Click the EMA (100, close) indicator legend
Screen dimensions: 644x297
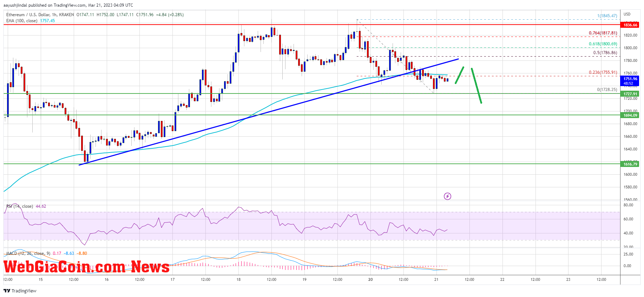pyautogui.click(x=22, y=21)
